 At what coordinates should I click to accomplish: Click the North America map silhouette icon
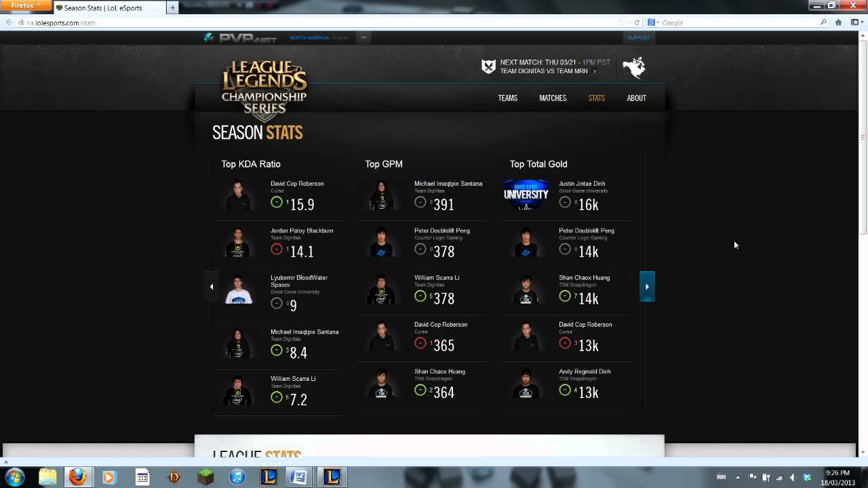pyautogui.click(x=635, y=67)
